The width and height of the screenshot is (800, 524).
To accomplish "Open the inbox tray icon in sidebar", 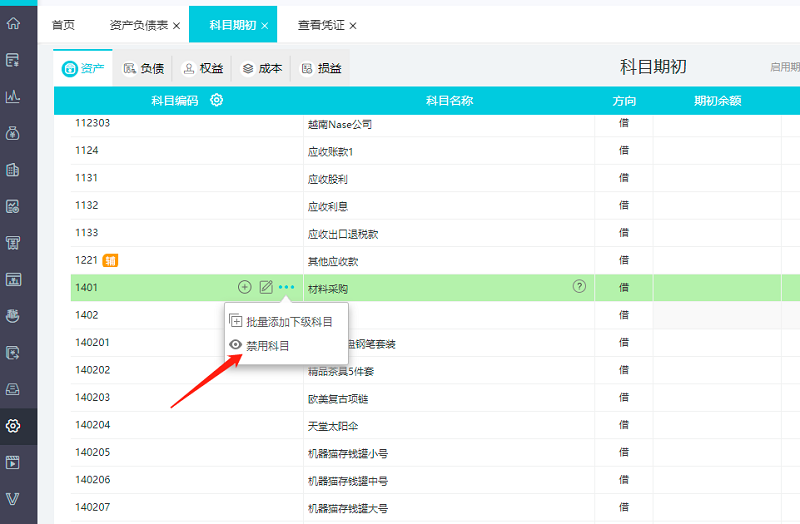I will pos(13,389).
